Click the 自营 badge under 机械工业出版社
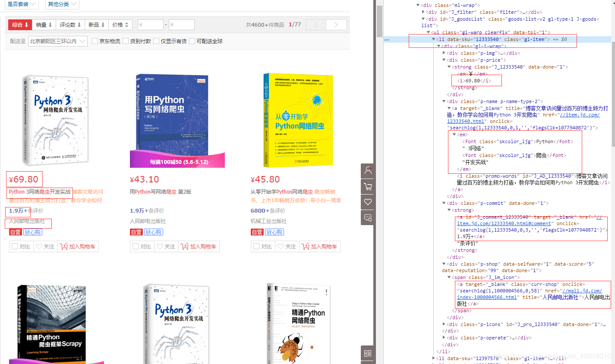This screenshot has width=615, height=364. pos(257,232)
